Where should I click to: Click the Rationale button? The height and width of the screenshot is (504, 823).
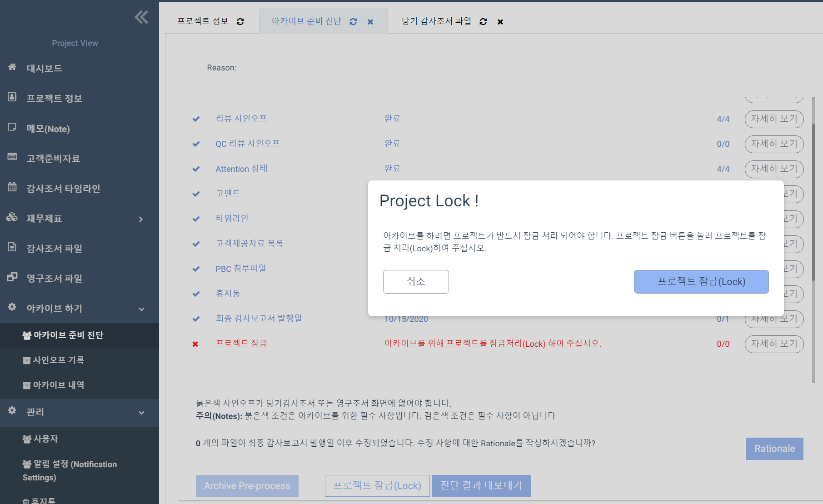[x=774, y=449]
